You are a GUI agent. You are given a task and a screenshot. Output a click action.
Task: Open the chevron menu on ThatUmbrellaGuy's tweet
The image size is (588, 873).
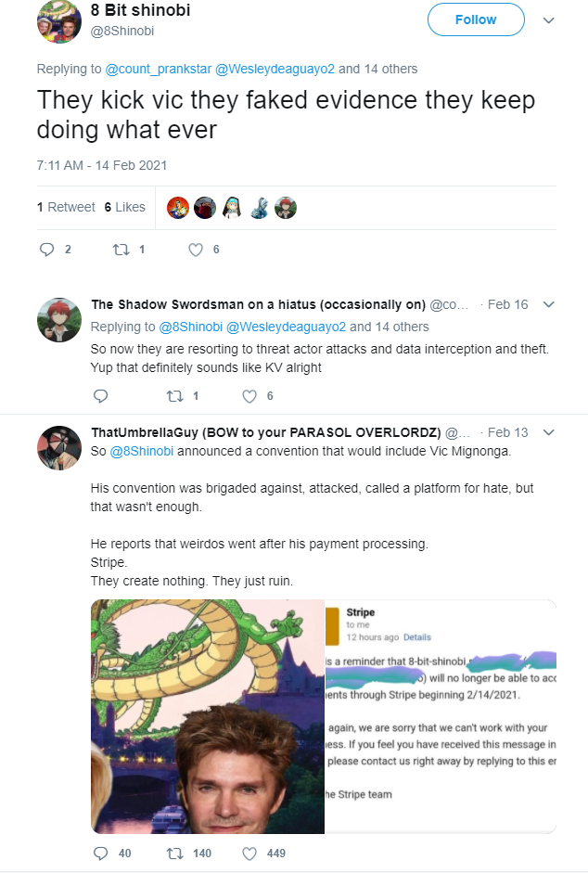pyautogui.click(x=548, y=432)
